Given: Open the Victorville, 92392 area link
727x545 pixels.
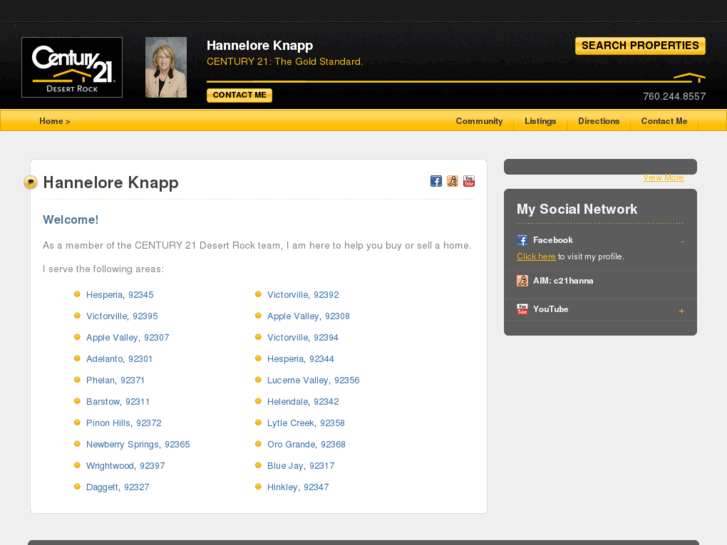Looking at the screenshot, I should [x=303, y=295].
